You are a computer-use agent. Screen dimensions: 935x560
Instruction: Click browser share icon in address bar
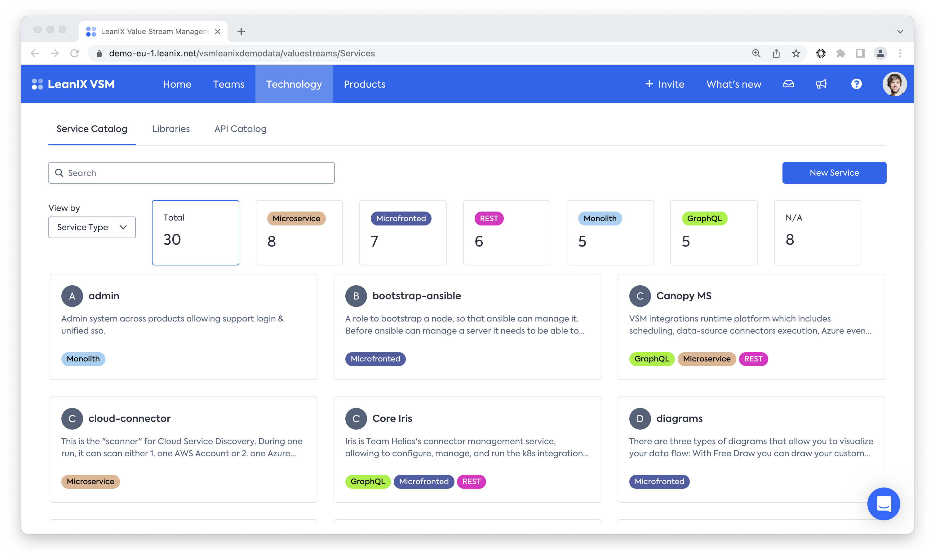pyautogui.click(x=776, y=53)
